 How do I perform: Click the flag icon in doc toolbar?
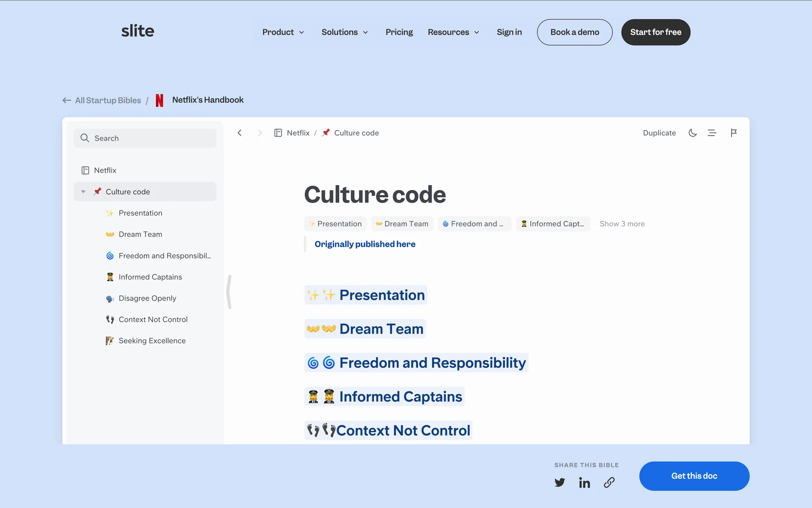click(734, 133)
